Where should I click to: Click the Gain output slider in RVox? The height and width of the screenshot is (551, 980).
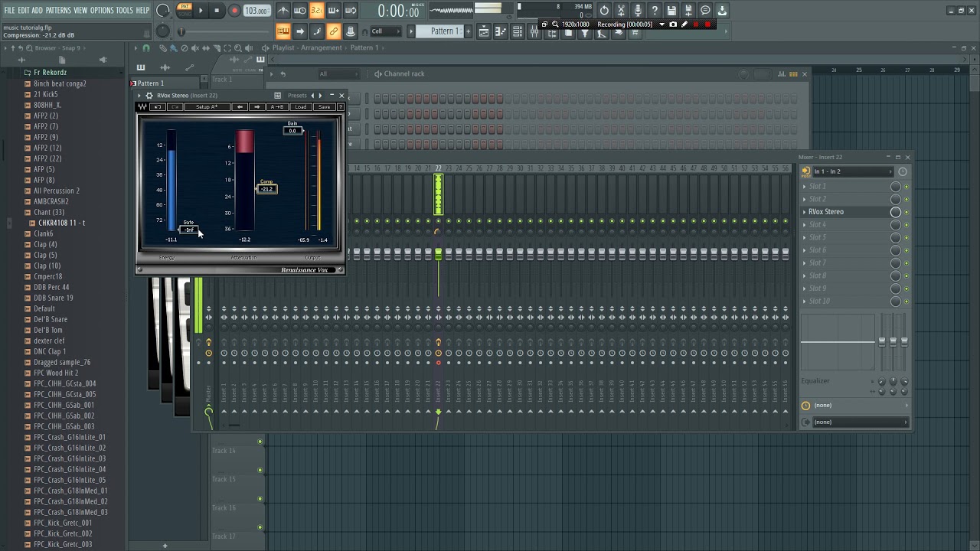point(292,131)
